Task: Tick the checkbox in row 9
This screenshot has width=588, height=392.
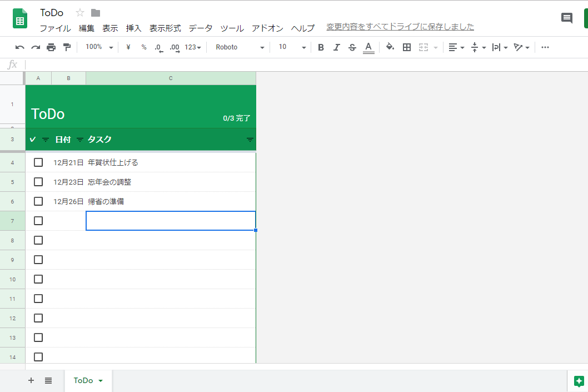Action: tap(38, 260)
